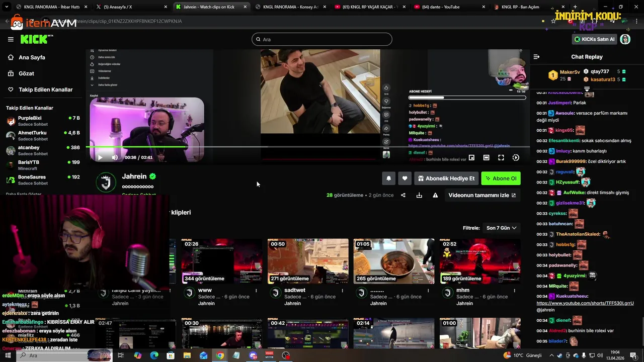This screenshot has height=362, width=644.
Task: Open Windows Start menu
Action: 8,355
